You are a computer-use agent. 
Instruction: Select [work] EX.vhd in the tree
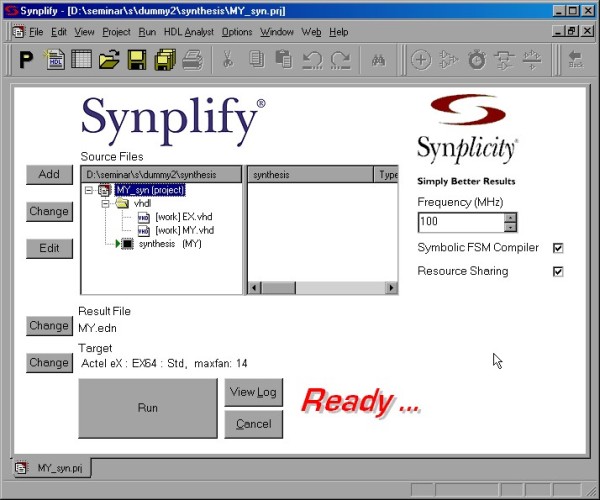click(184, 217)
